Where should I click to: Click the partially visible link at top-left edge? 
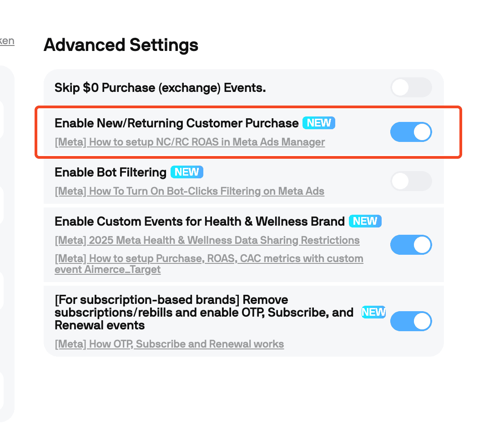click(7, 41)
